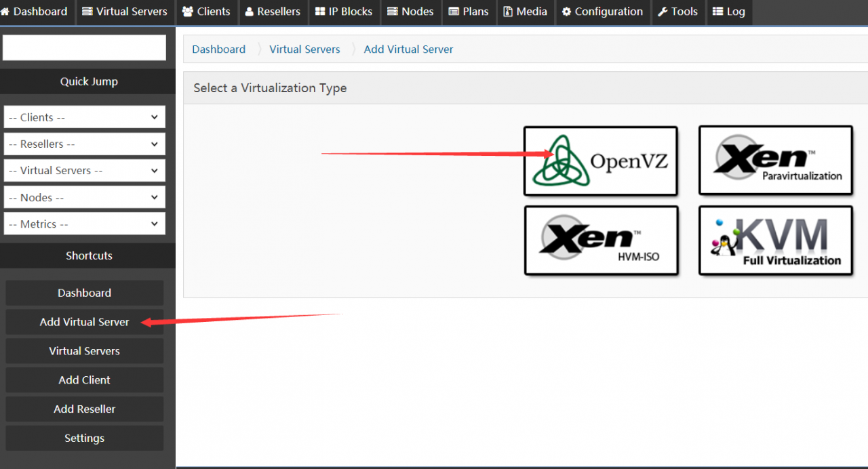This screenshot has width=868, height=469.
Task: Click the 'Select a Virtualization Type' heading
Action: tap(270, 88)
